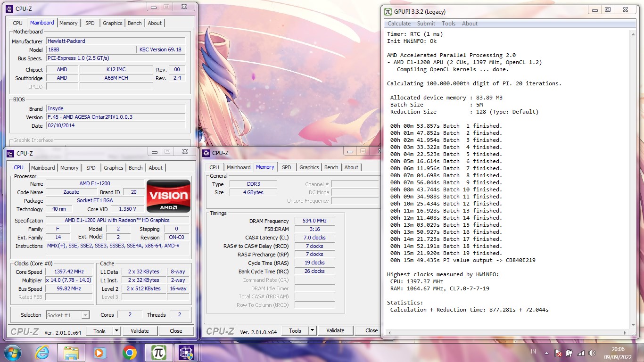644x362 pixels.
Task: Click Multiplier value x 14.0 (7.78 - 14.0)
Action: coord(69,280)
